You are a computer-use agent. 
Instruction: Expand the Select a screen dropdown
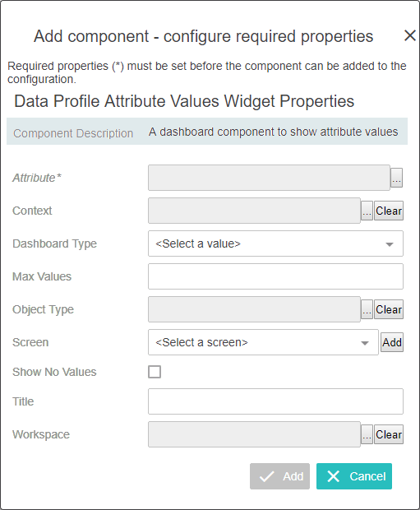coord(263,342)
